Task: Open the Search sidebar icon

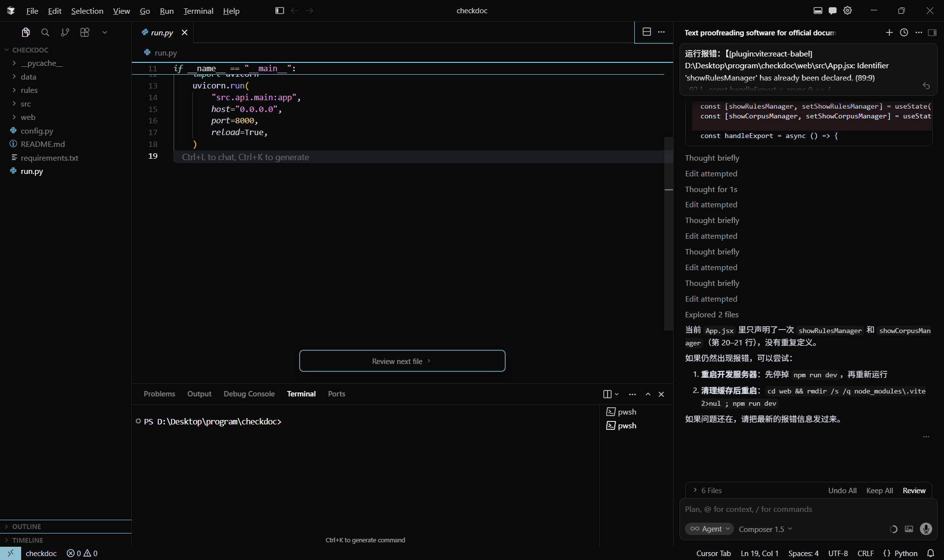Action: (x=45, y=32)
